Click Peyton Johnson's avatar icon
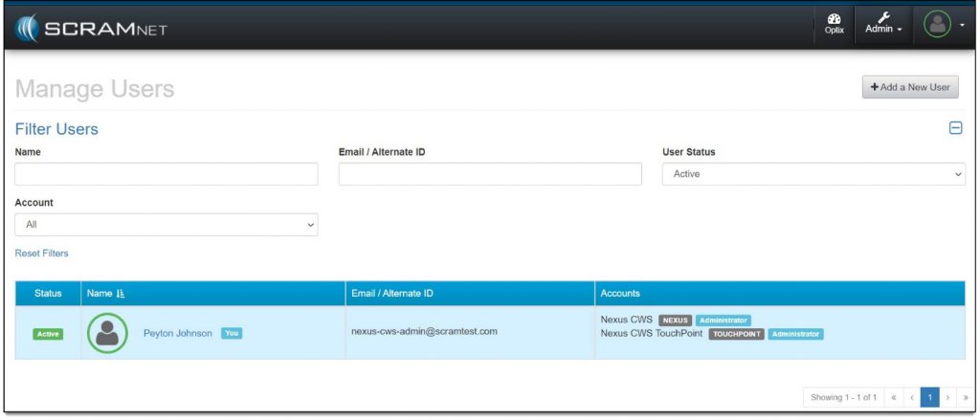Image resolution: width=980 pixels, height=420 pixels. (107, 333)
